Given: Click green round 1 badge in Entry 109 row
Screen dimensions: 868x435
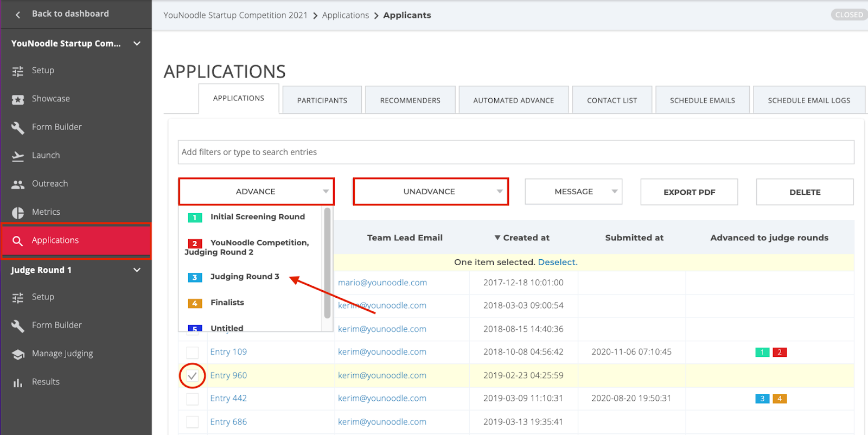Looking at the screenshot, I should (762, 353).
